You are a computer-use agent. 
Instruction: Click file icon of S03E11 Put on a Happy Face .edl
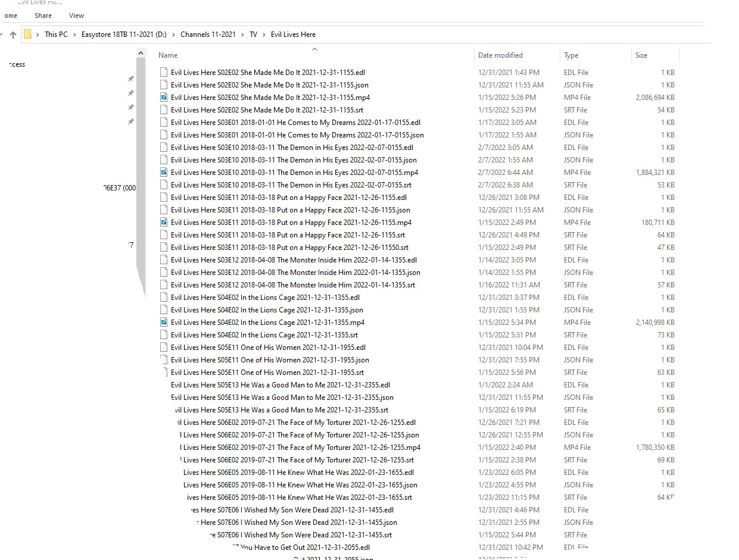164,197
